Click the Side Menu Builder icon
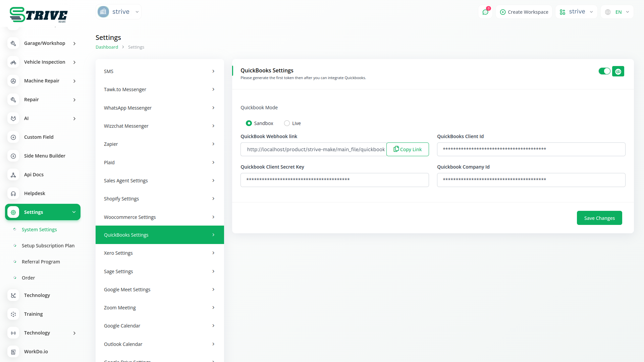Screen dimensions: 644x362 pyautogui.click(x=13, y=156)
